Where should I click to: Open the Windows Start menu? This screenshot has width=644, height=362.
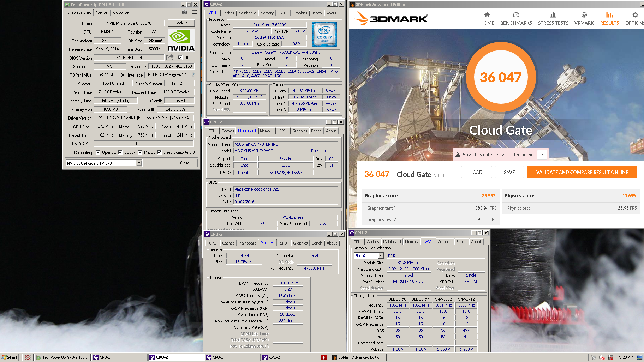click(x=10, y=357)
